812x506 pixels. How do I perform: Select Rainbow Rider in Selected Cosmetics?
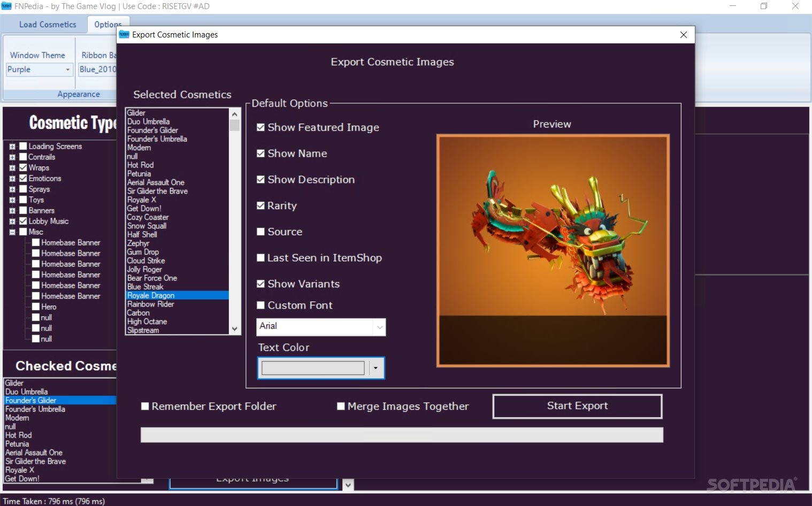(x=177, y=304)
